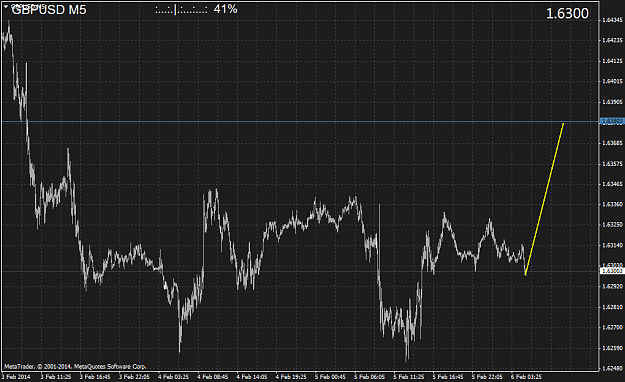
Task: Click the dotted bar gauge before 41%
Action: pyautogui.click(x=181, y=10)
